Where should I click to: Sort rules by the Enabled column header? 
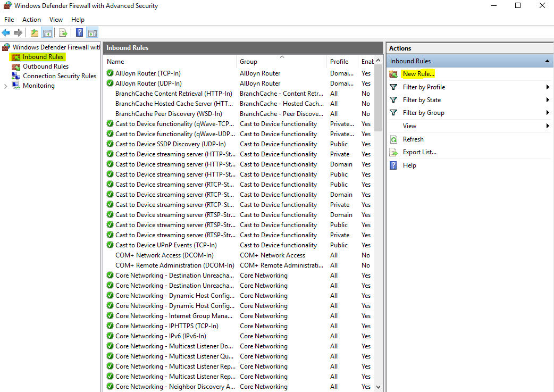pos(366,62)
